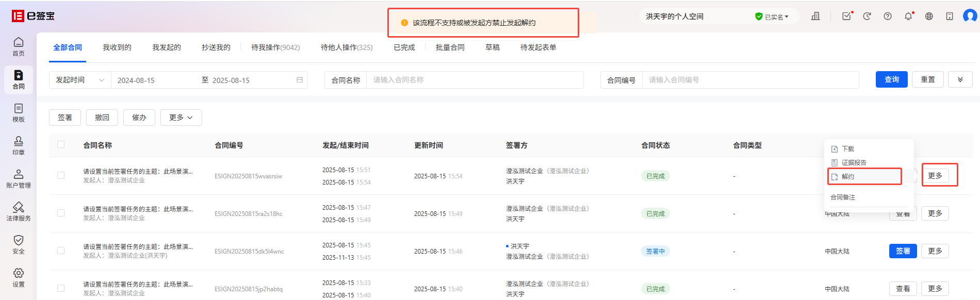
Task: Open the 更多 batch actions dropdown
Action: (x=181, y=118)
